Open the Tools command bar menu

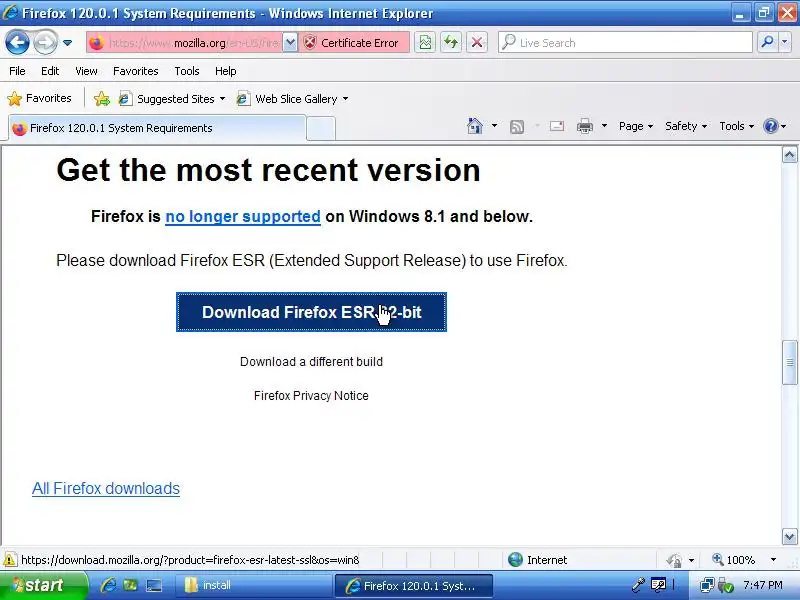(x=736, y=126)
